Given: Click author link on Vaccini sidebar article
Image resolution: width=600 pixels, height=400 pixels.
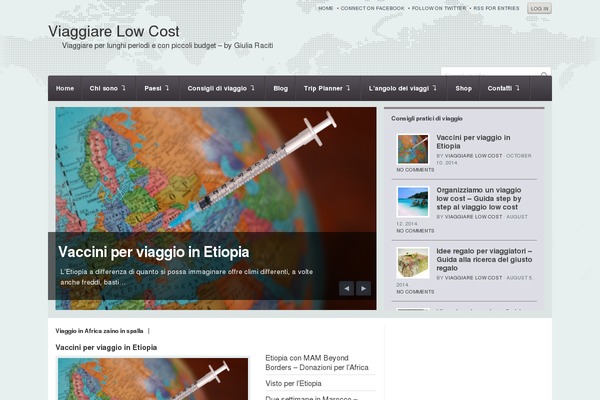Looking at the screenshot, I should pos(473,156).
